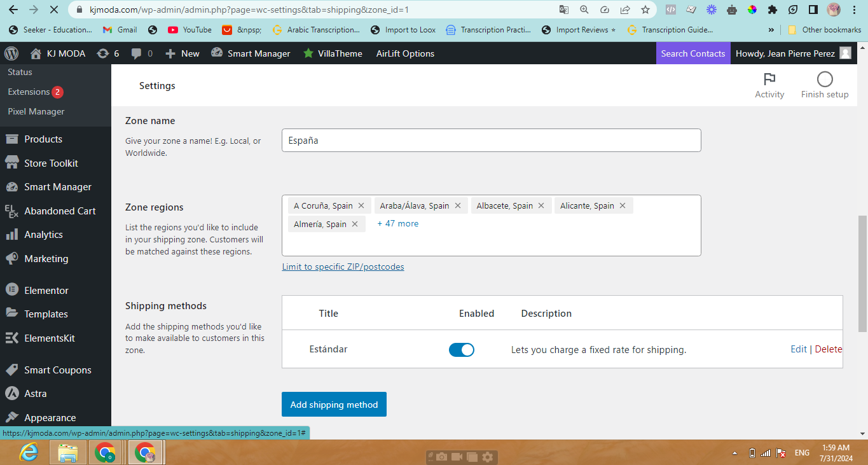Image resolution: width=868 pixels, height=465 pixels.
Task: Open Appearance in the sidebar
Action: coord(50,418)
